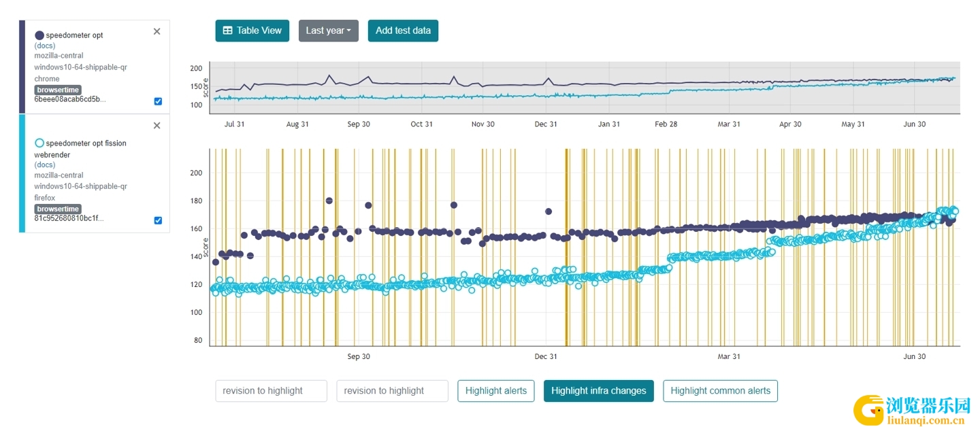Viewport: 980px width, 427px height.
Task: Select the dark data point at score 180
Action: [329, 201]
